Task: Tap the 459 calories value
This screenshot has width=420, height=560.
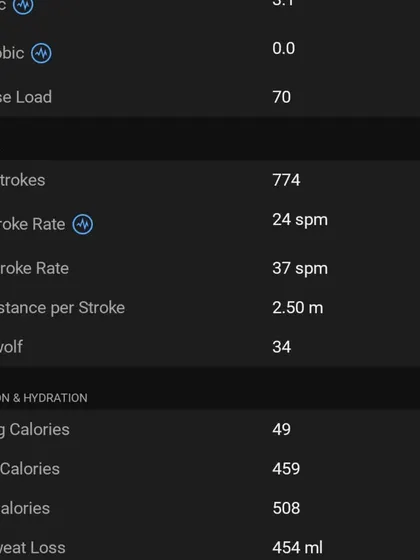Action: (286, 469)
